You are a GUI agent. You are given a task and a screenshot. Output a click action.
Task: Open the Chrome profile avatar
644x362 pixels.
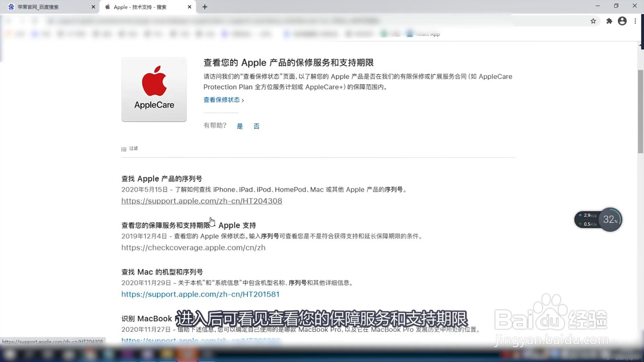622,21
